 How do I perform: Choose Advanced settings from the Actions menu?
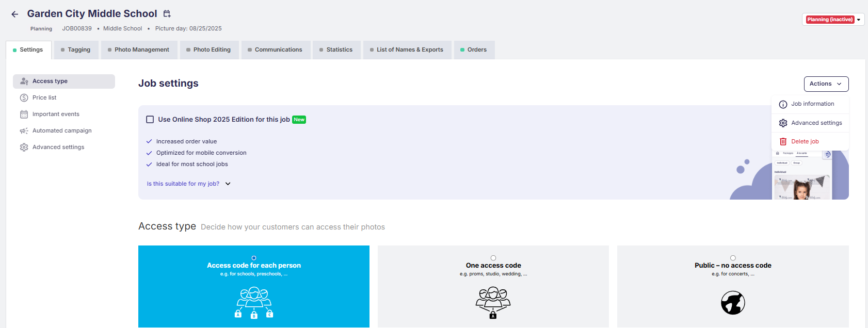[x=810, y=123]
